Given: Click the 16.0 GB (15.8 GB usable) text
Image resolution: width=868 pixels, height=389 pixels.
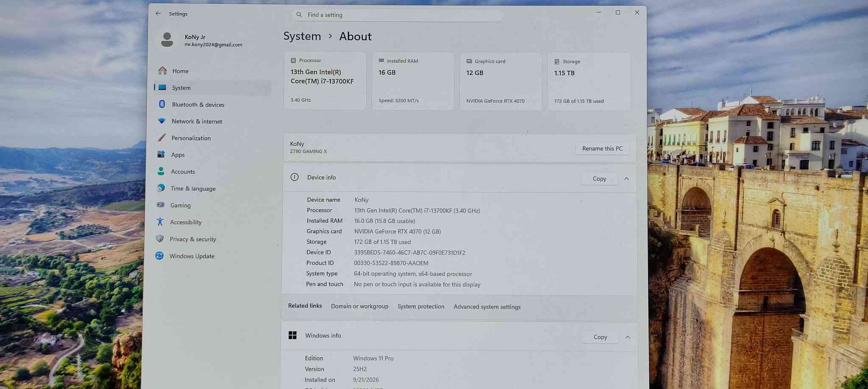Looking at the screenshot, I should [x=384, y=221].
